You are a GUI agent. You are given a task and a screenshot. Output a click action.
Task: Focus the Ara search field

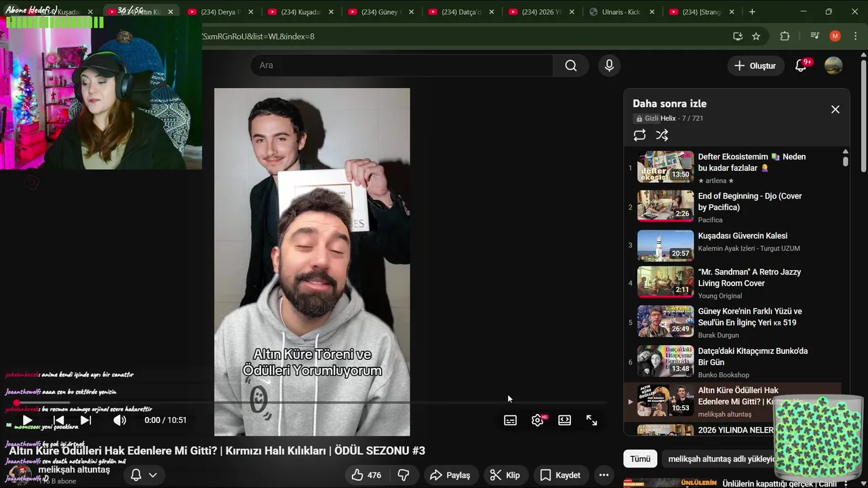(x=402, y=65)
